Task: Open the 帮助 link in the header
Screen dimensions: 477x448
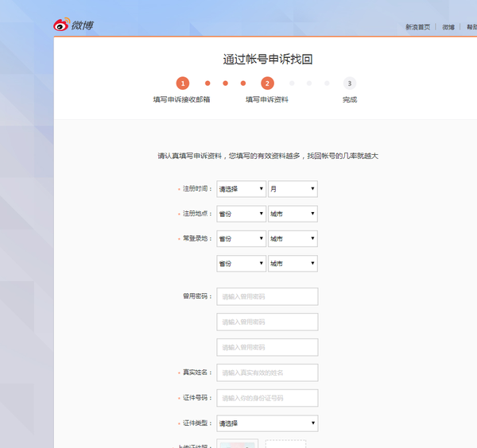Action: pos(471,27)
